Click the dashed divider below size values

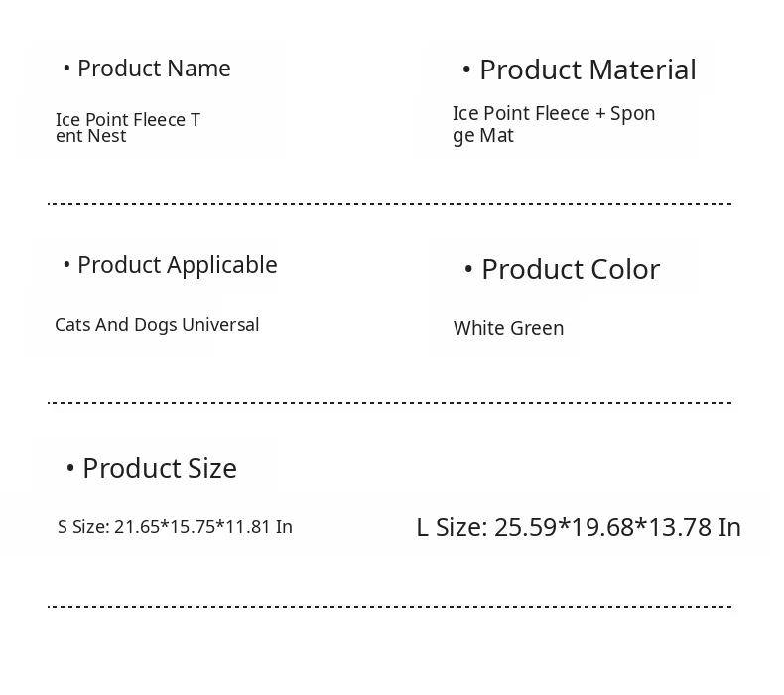(389, 606)
